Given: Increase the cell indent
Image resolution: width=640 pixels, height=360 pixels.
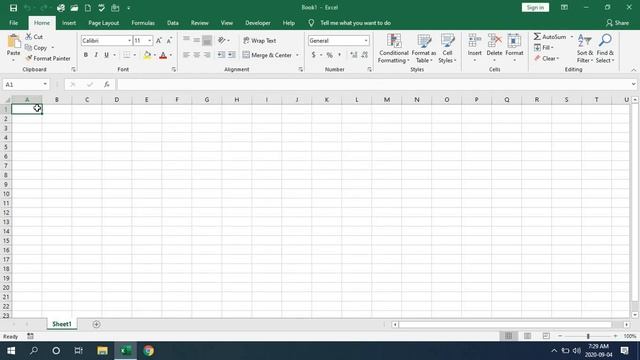Looking at the screenshot, I should pos(231,55).
